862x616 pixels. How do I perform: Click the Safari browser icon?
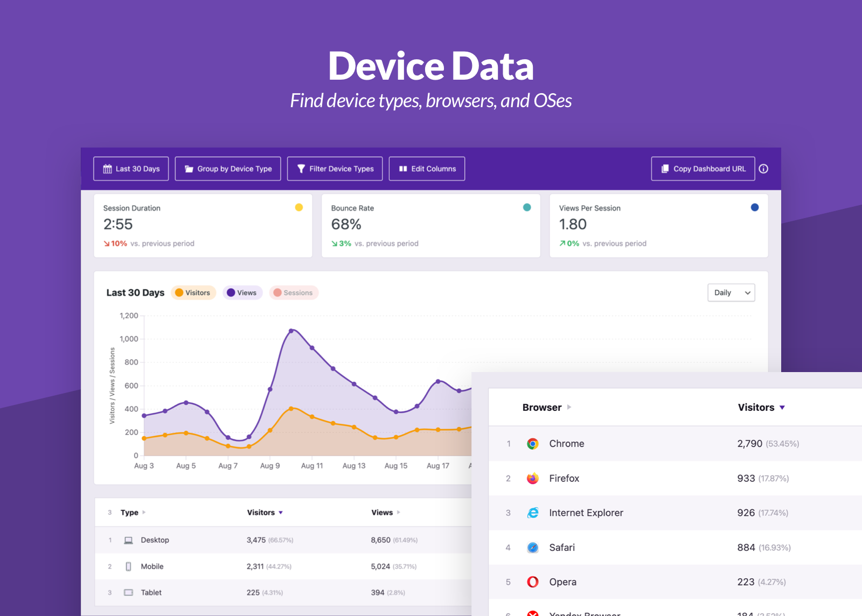(x=533, y=548)
